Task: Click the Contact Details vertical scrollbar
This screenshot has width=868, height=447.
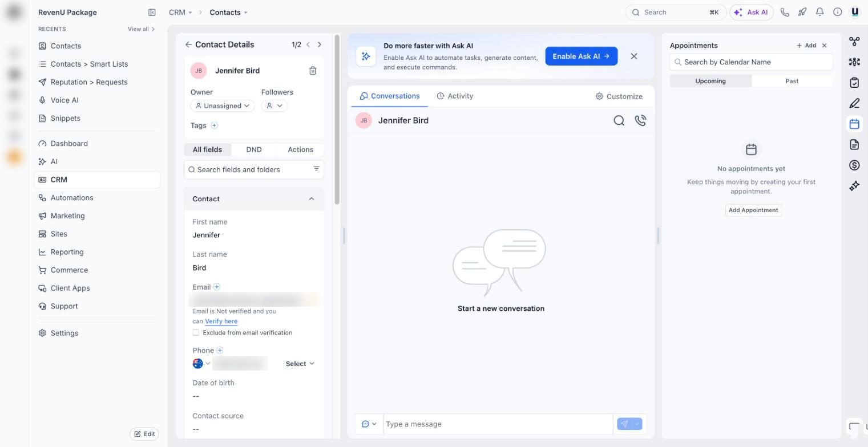Action: [x=337, y=120]
